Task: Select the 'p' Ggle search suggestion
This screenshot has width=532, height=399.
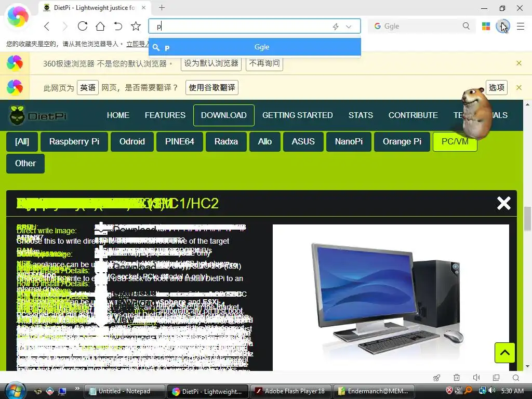Action: pyautogui.click(x=255, y=47)
